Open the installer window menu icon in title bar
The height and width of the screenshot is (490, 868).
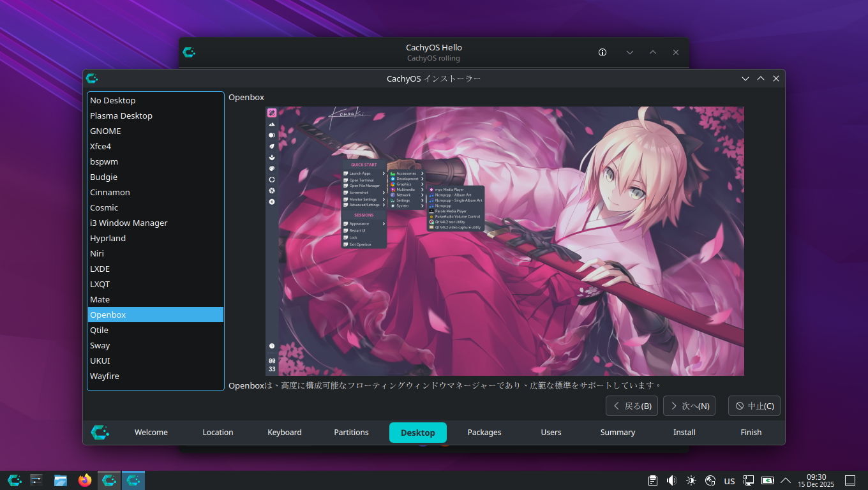pos(92,78)
